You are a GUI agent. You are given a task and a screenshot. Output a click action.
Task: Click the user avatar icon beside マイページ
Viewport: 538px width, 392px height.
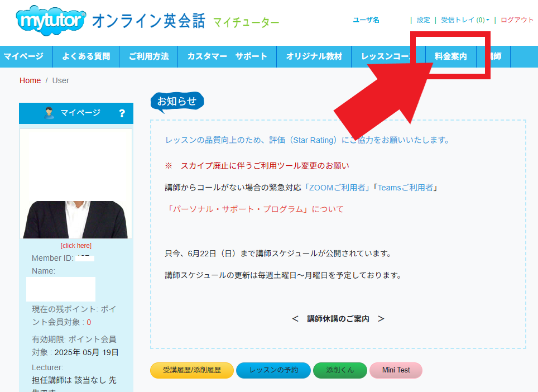click(x=49, y=113)
